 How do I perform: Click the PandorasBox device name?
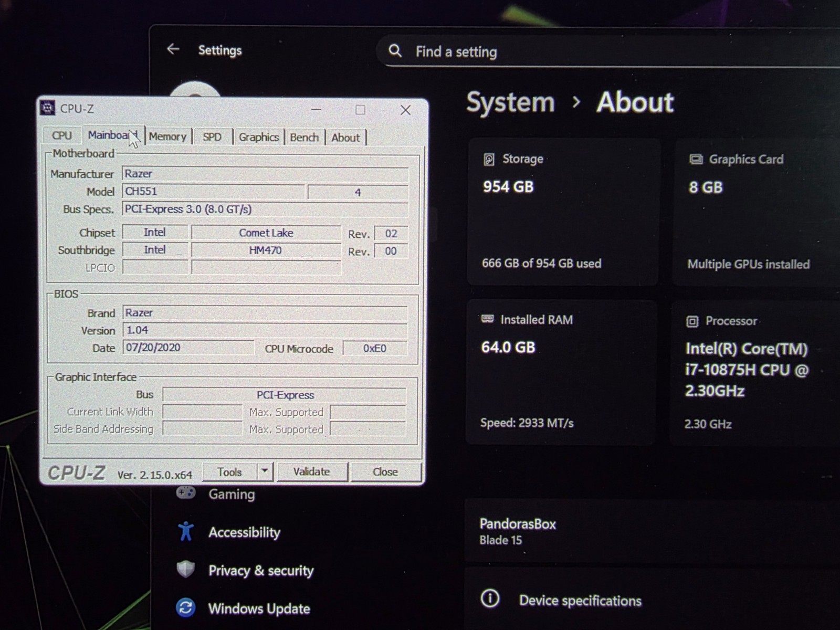click(x=518, y=523)
